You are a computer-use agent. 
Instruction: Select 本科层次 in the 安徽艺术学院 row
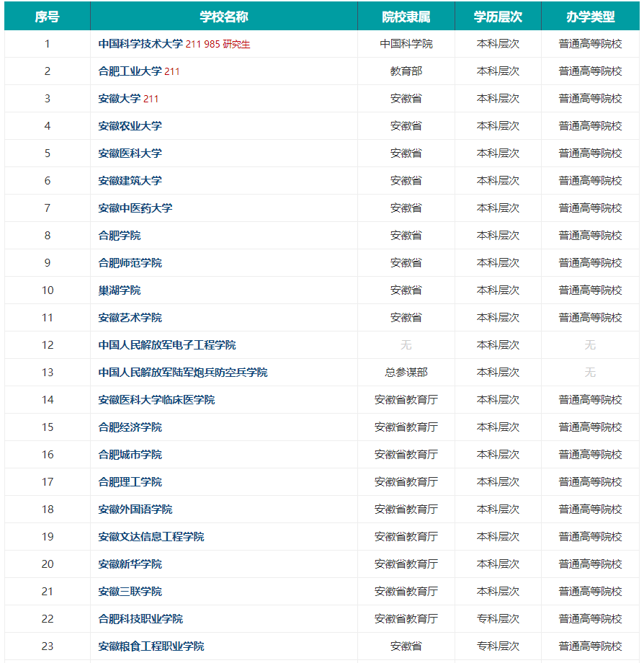pos(498,318)
